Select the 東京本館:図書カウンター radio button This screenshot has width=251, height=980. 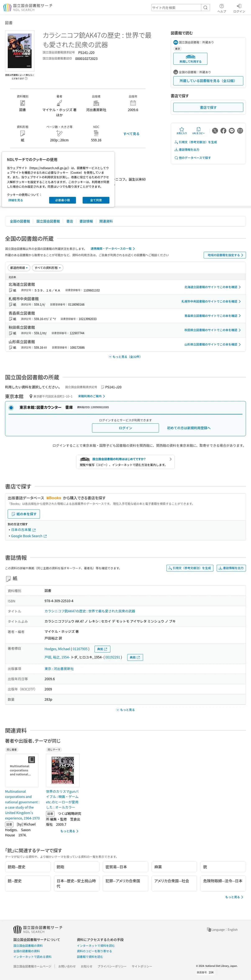tap(11, 408)
